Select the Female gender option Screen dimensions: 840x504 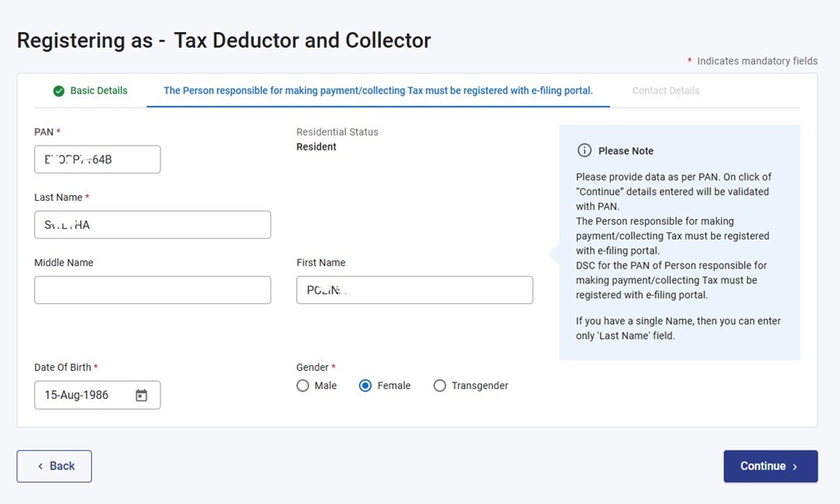coord(365,385)
